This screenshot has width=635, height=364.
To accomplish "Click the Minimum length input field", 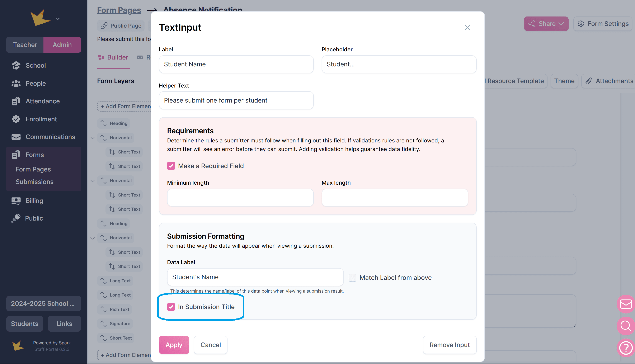I will click(240, 198).
